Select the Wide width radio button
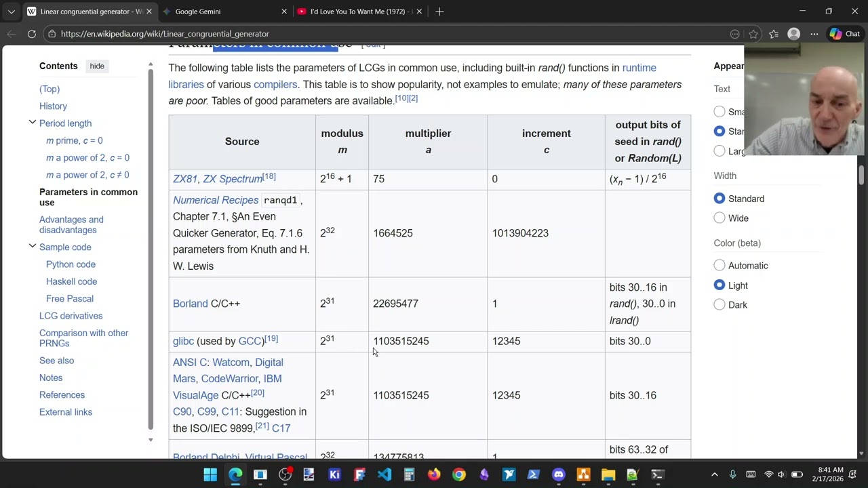 719,218
